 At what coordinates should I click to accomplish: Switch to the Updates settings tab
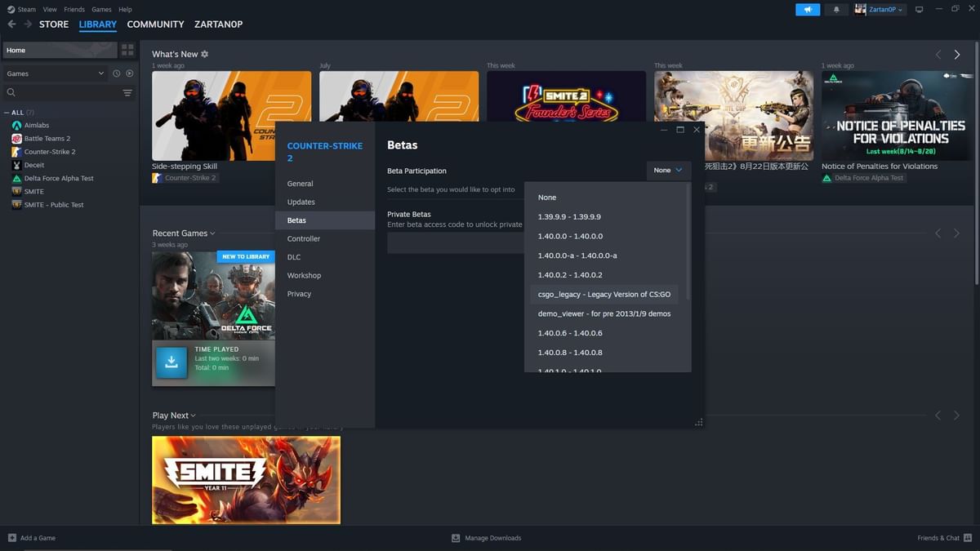click(x=301, y=202)
